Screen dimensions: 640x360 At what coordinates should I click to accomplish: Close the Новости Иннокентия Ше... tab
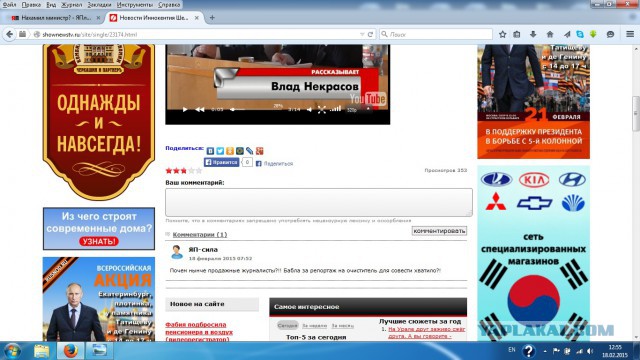(x=197, y=18)
